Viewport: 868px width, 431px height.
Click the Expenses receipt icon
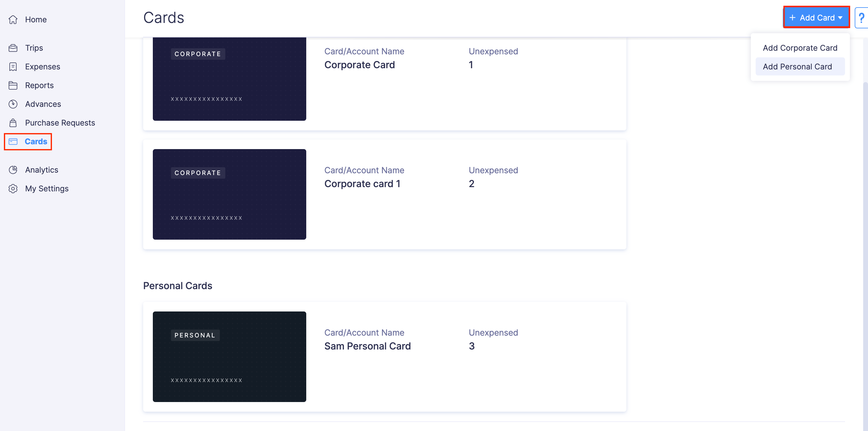coord(13,66)
